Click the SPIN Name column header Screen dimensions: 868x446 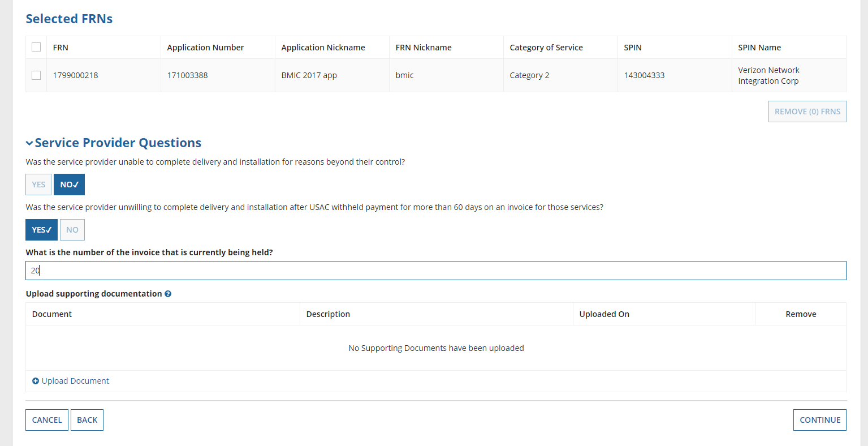[x=759, y=48]
